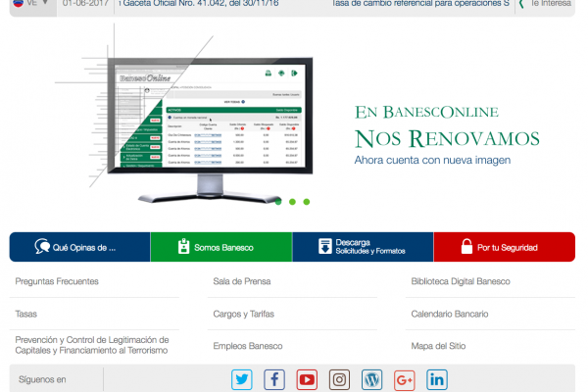Screen dimensions: 588x392
Task: Open the Banesco WordPress blog
Action: pyautogui.click(x=371, y=379)
